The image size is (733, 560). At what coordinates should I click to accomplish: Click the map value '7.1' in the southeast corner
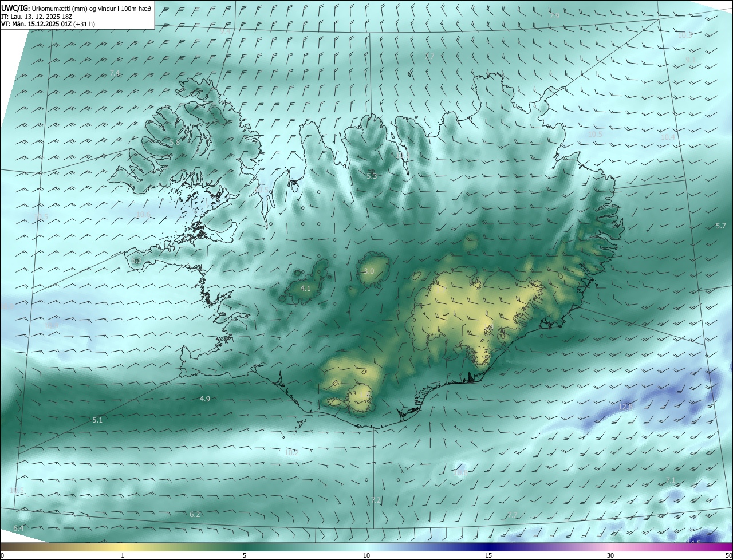coord(671,479)
